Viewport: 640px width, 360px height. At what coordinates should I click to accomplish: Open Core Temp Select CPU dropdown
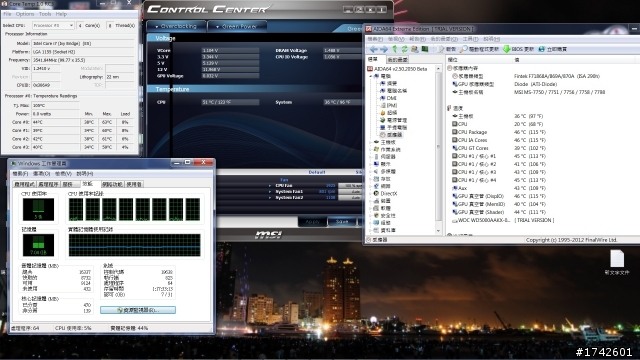click(53, 25)
